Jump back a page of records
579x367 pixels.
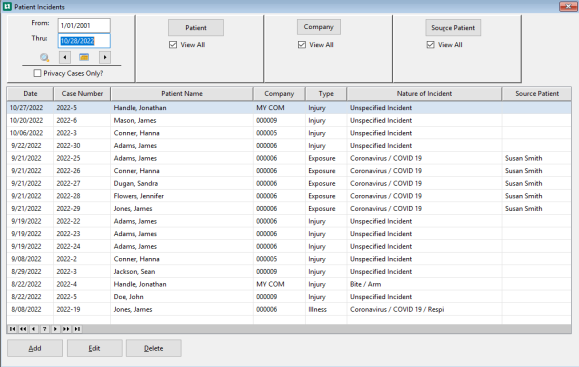coord(23,329)
